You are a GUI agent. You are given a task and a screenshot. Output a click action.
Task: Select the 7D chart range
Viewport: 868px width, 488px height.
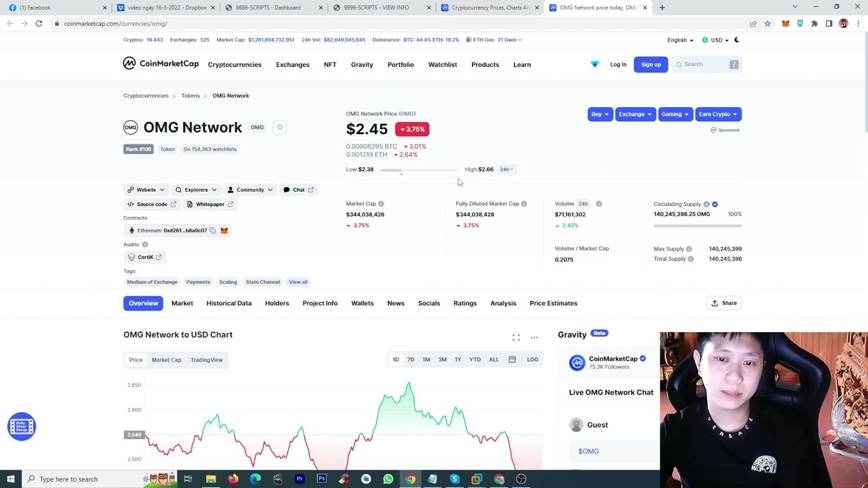(410, 360)
